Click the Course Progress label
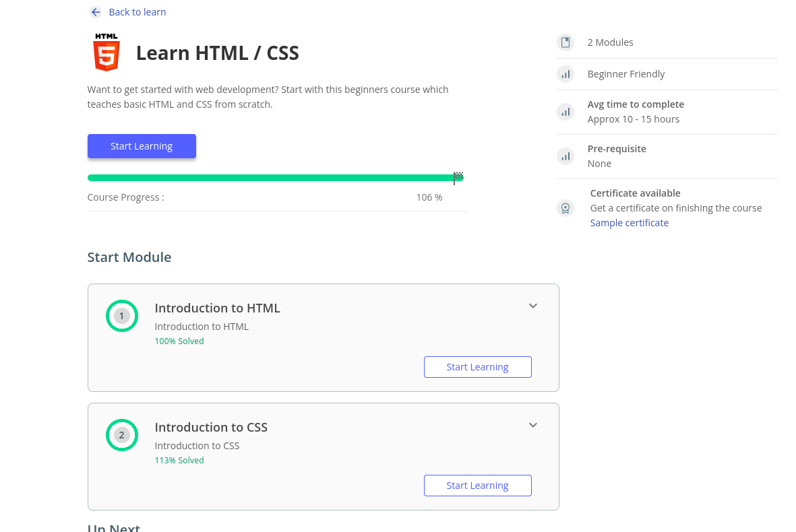Screen dimensions: 796x532 126,197
